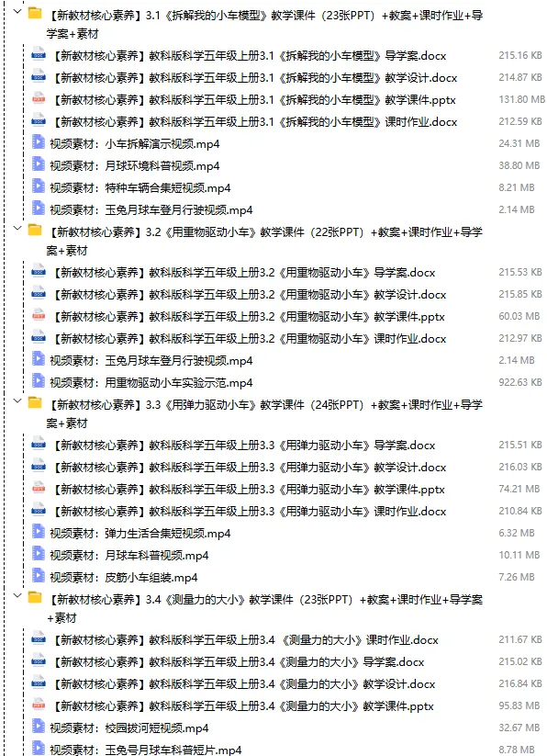The image size is (547, 756).
Task: Collapse the 3.3 《用弹力驱动小车》 folder chevron
Action: pyautogui.click(x=17, y=401)
